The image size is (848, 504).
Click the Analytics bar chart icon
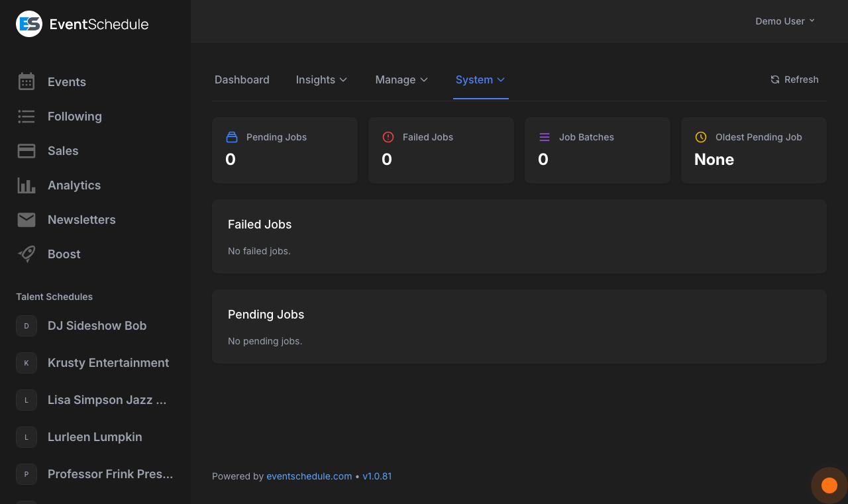tap(26, 185)
